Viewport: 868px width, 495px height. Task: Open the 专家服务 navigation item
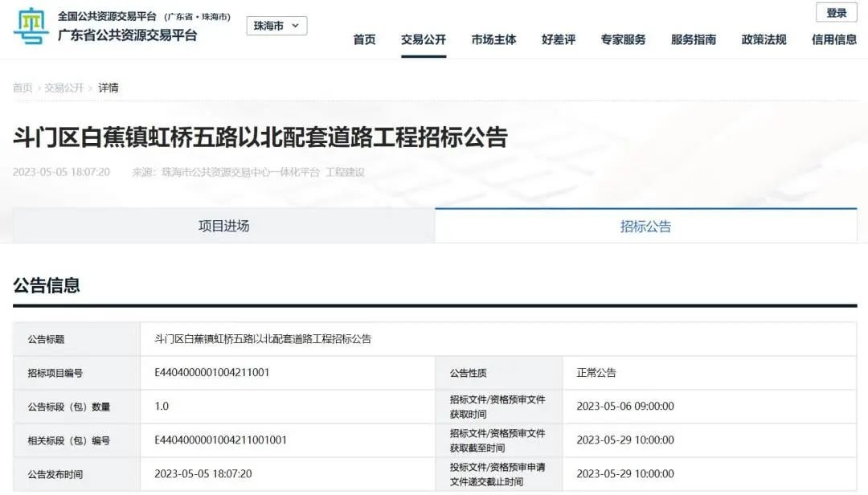tap(624, 39)
